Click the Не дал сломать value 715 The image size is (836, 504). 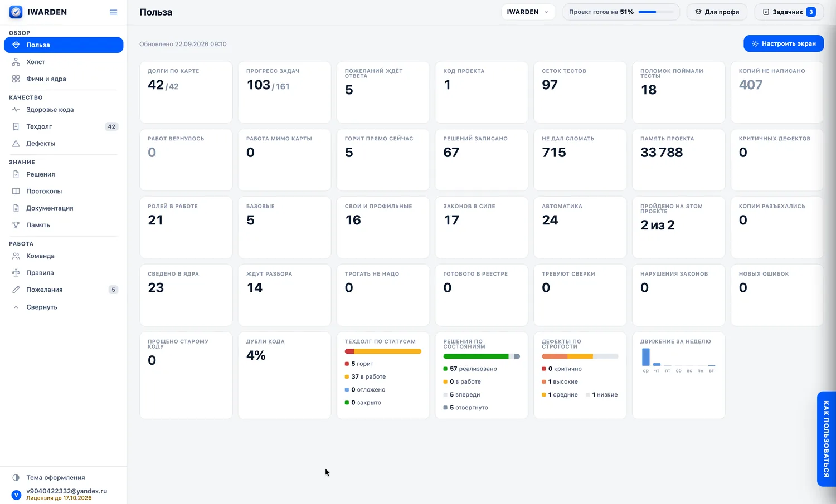click(x=554, y=153)
